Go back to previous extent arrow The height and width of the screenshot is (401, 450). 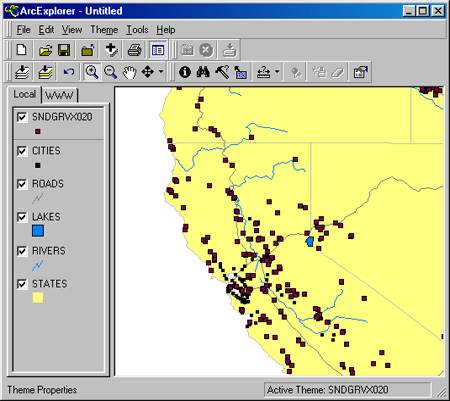click(69, 72)
